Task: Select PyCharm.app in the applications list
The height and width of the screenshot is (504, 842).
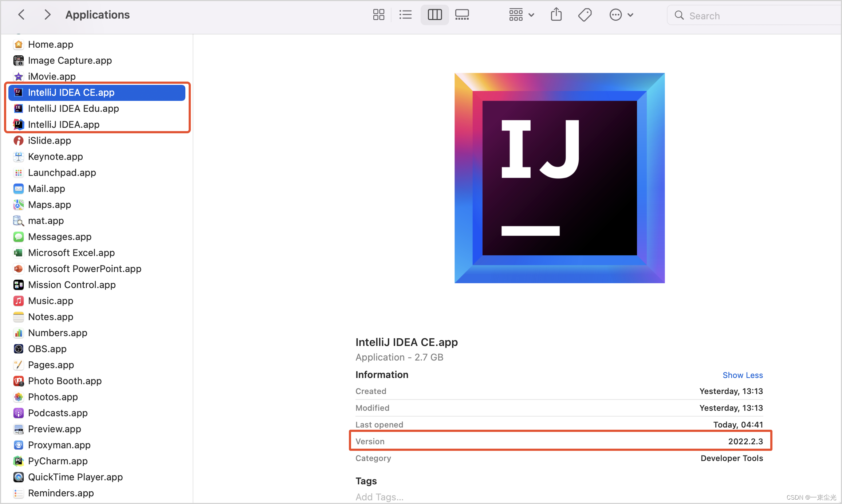Action: (58, 461)
